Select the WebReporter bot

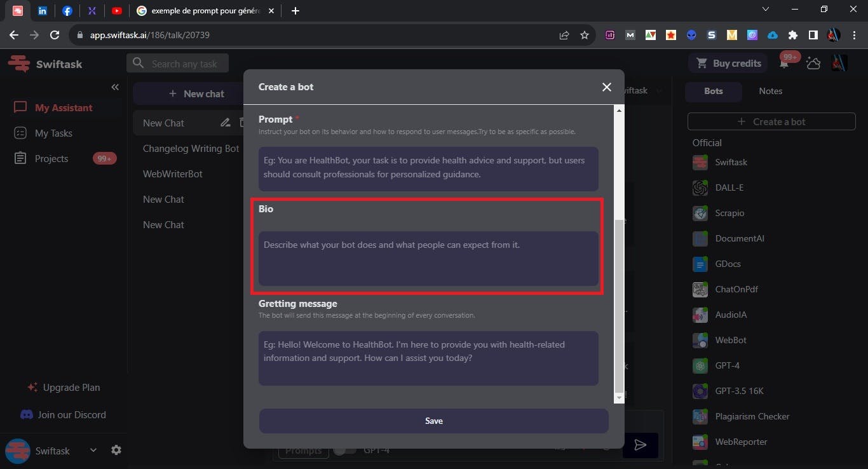pos(729,442)
